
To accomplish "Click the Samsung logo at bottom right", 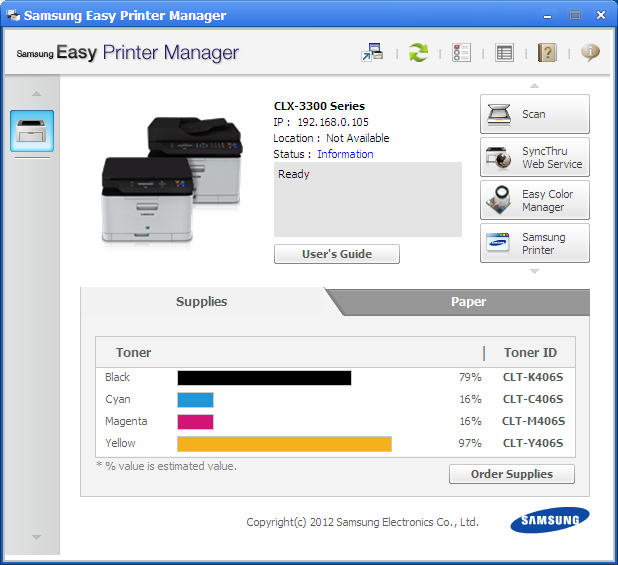I will [550, 520].
